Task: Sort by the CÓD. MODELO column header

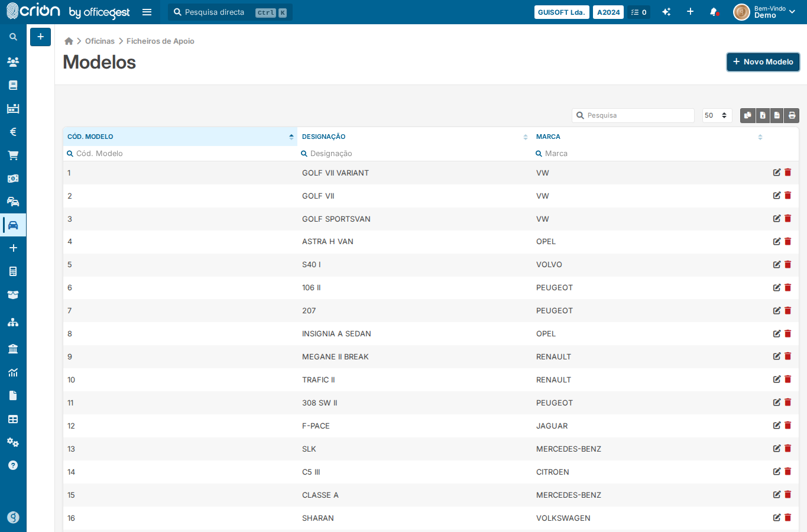Action: (180, 137)
